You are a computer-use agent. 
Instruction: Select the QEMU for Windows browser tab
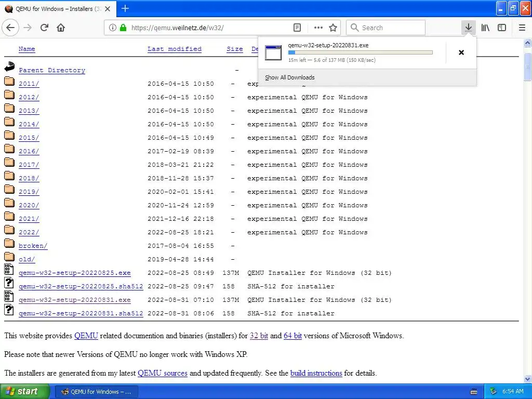coord(58,9)
